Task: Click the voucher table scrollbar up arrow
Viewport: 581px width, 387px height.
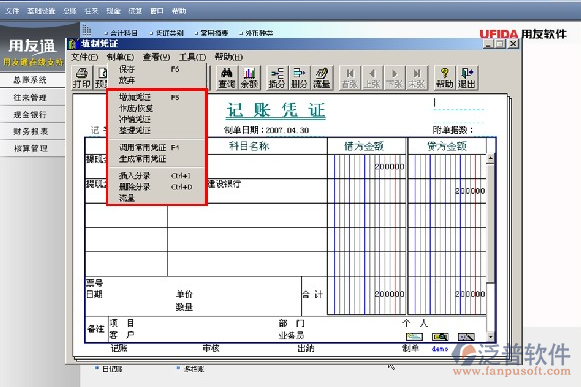Action: pos(490,158)
